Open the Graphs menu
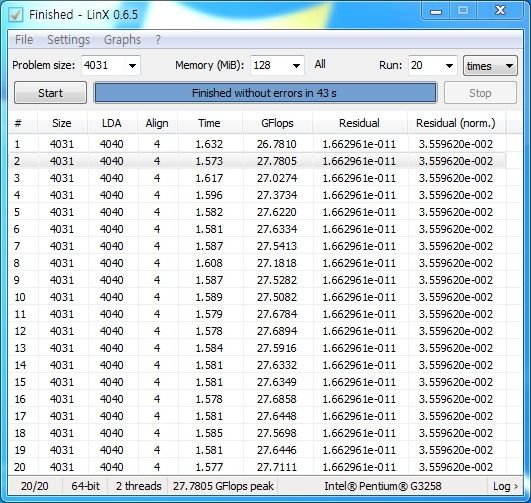 tap(122, 40)
